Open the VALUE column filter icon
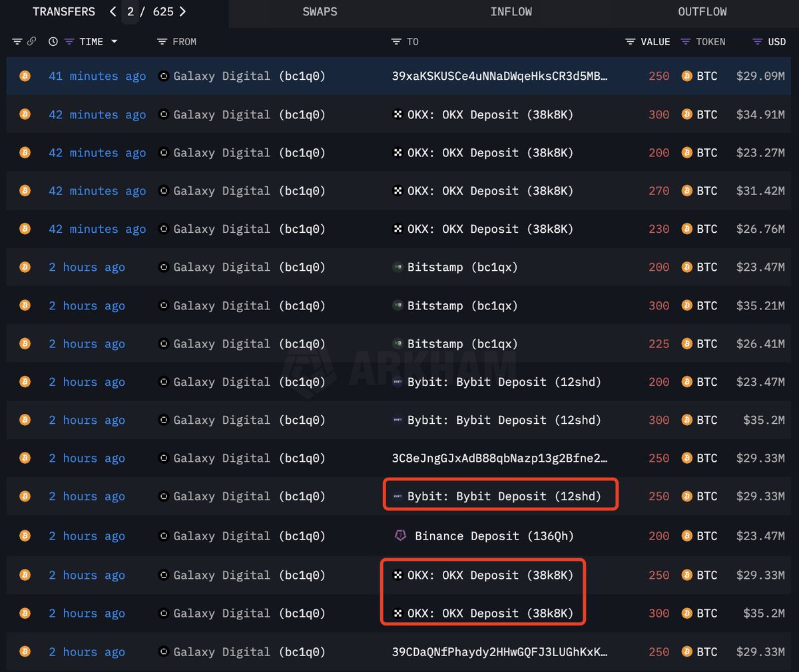Viewport: 799px width, 672px height. click(x=630, y=41)
